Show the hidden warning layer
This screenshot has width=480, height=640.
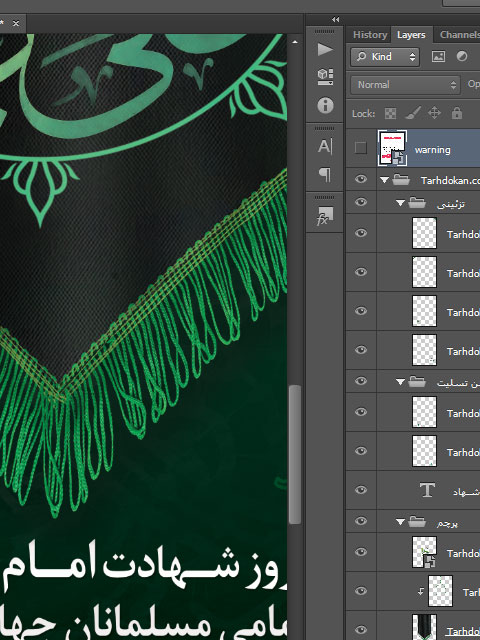pyautogui.click(x=360, y=148)
